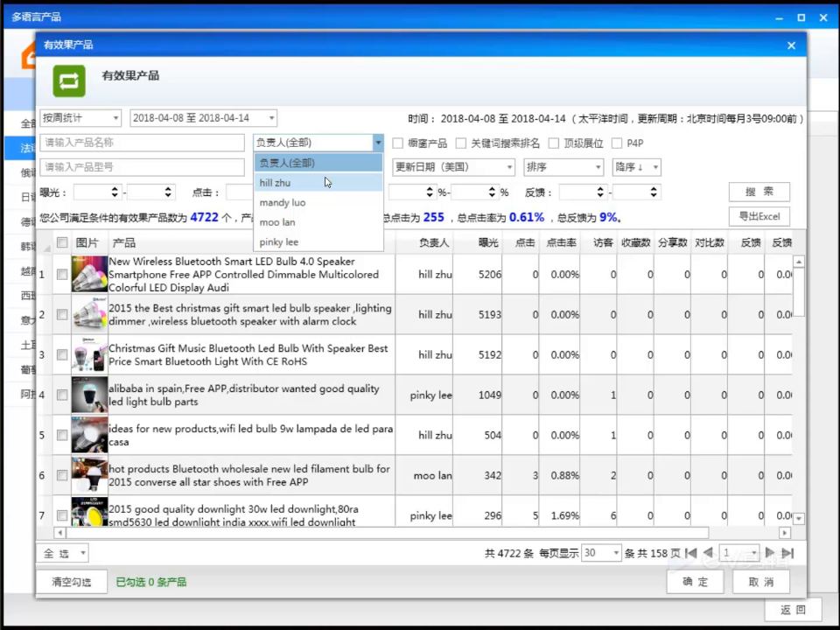Viewport: 840px width, 630px height.
Task: Tick the 橱窗产品 checkbox
Action: 397,143
